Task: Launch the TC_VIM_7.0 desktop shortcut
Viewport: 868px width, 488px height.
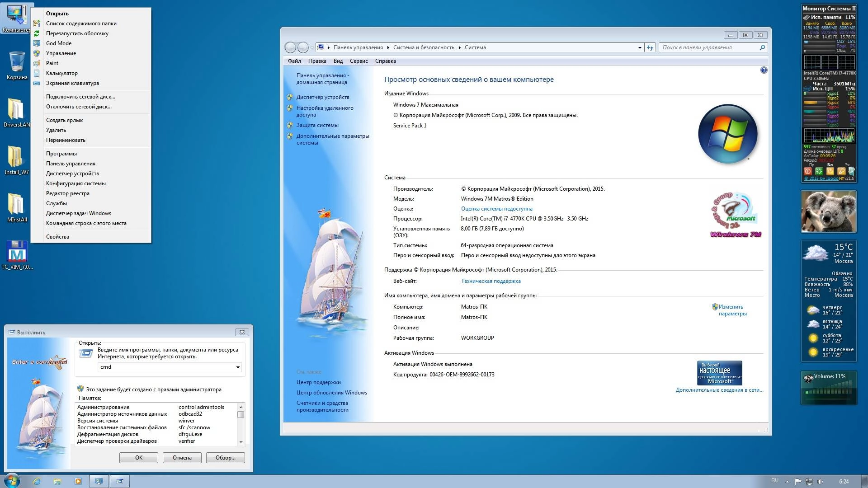Action: point(17,255)
